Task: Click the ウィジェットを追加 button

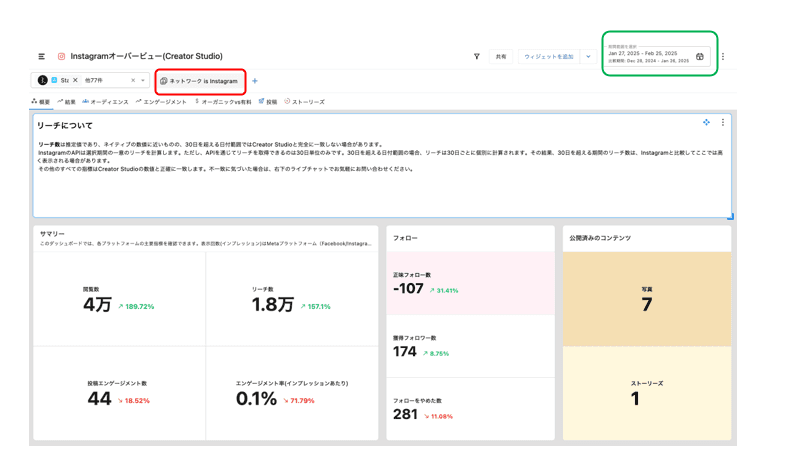Action: click(x=549, y=57)
